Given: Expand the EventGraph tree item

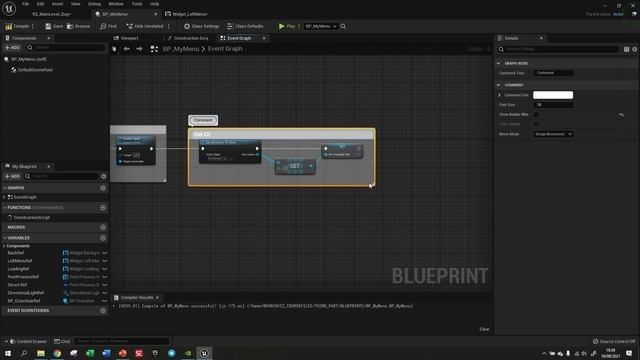Looking at the screenshot, I should click(4, 197).
